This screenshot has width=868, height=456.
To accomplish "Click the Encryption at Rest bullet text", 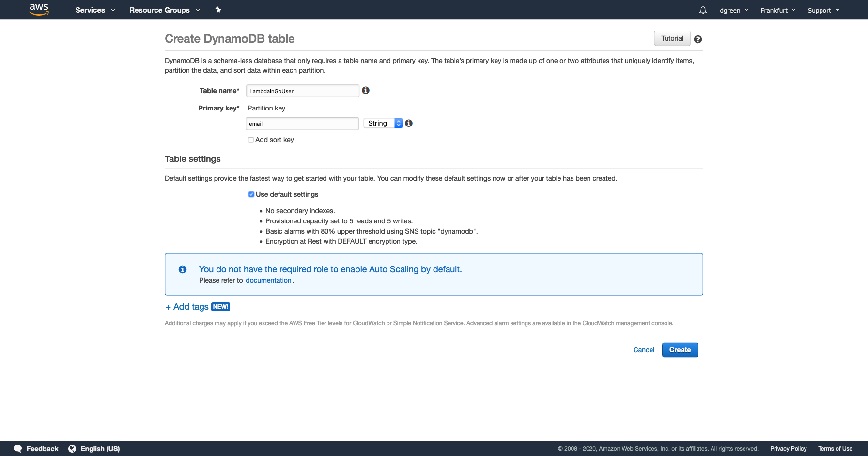I will 341,241.
